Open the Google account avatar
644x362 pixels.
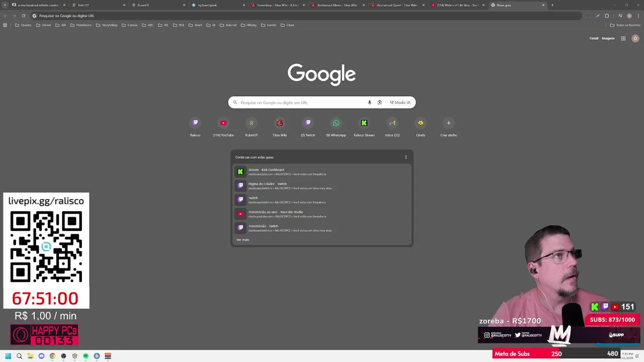point(635,38)
